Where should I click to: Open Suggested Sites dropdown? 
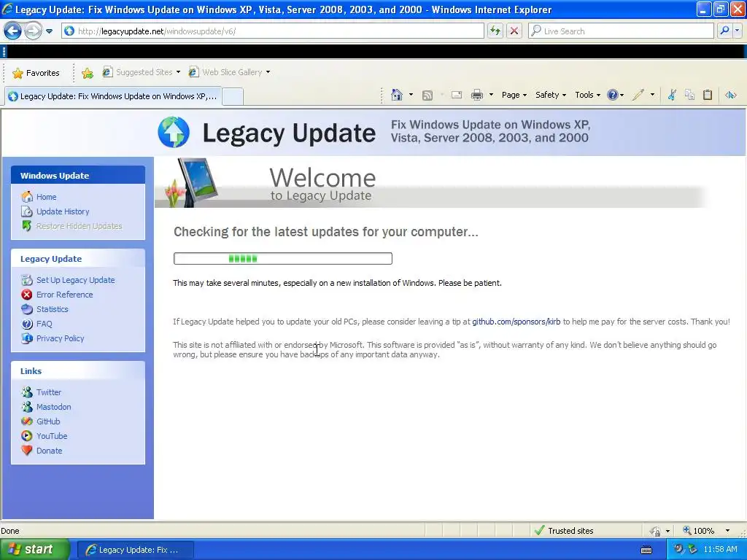tap(142, 72)
